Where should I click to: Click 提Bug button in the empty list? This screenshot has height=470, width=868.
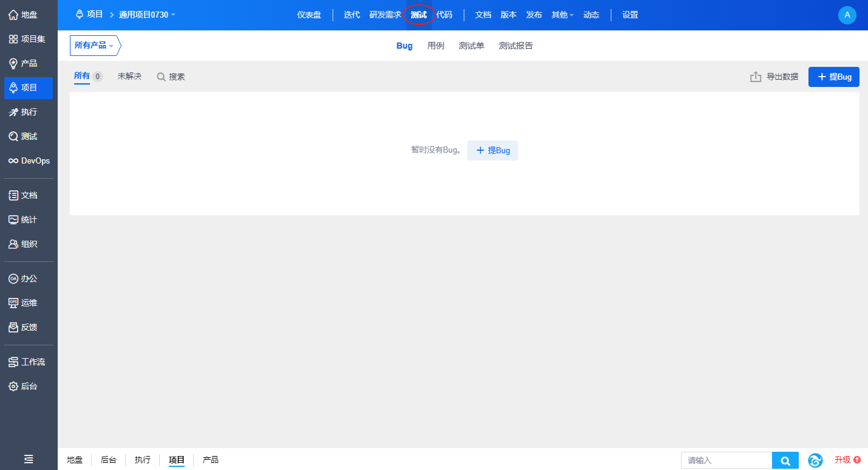pyautogui.click(x=493, y=150)
